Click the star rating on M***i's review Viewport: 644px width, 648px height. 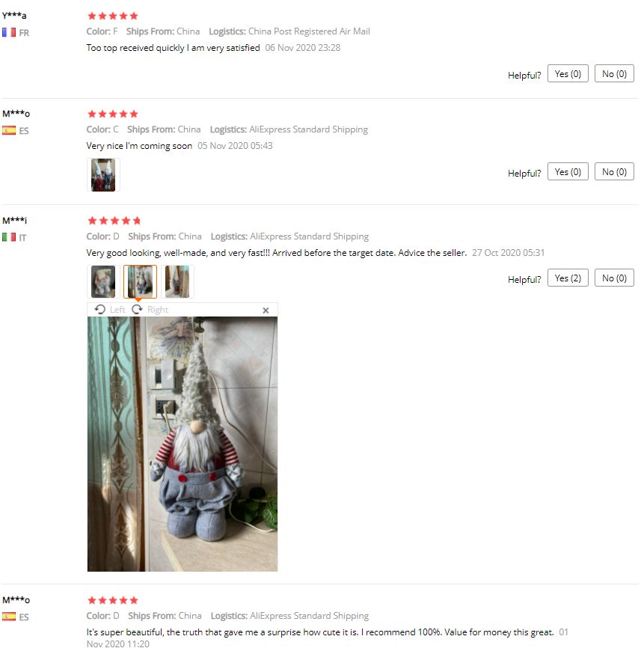[x=114, y=221]
